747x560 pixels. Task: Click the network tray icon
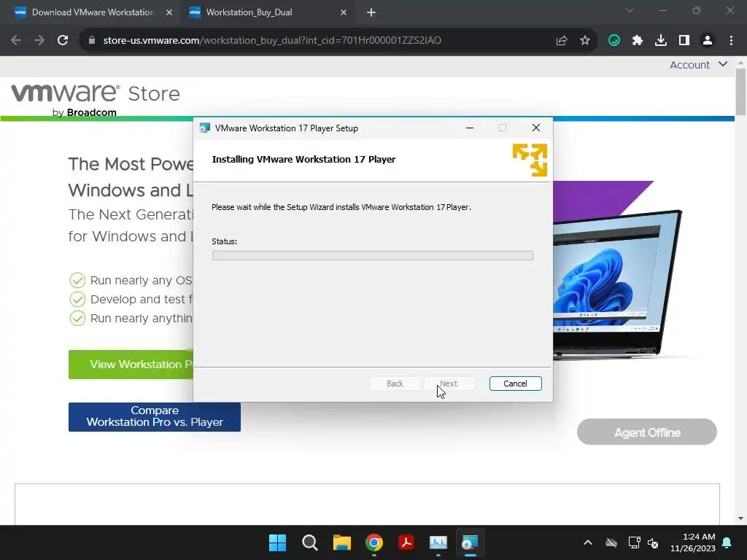point(634,542)
